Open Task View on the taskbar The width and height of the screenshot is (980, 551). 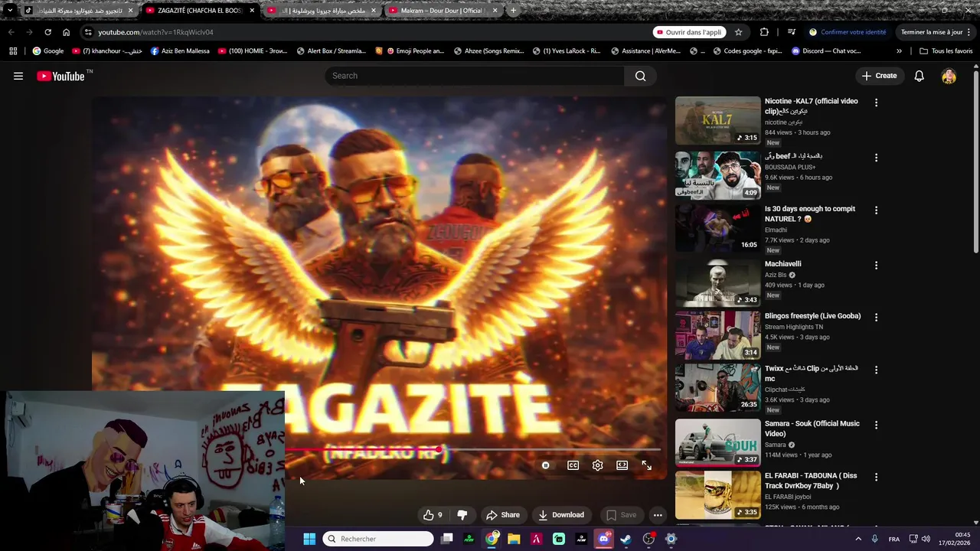point(447,539)
